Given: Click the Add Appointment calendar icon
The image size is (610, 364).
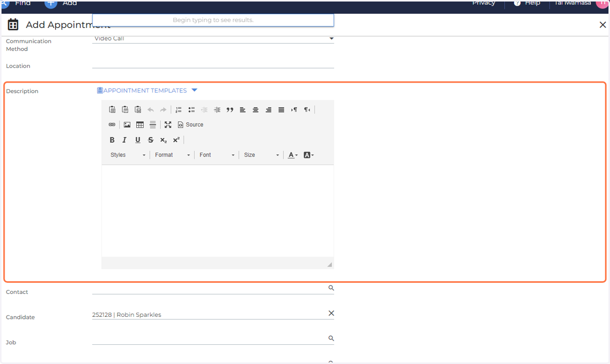Looking at the screenshot, I should click(13, 24).
